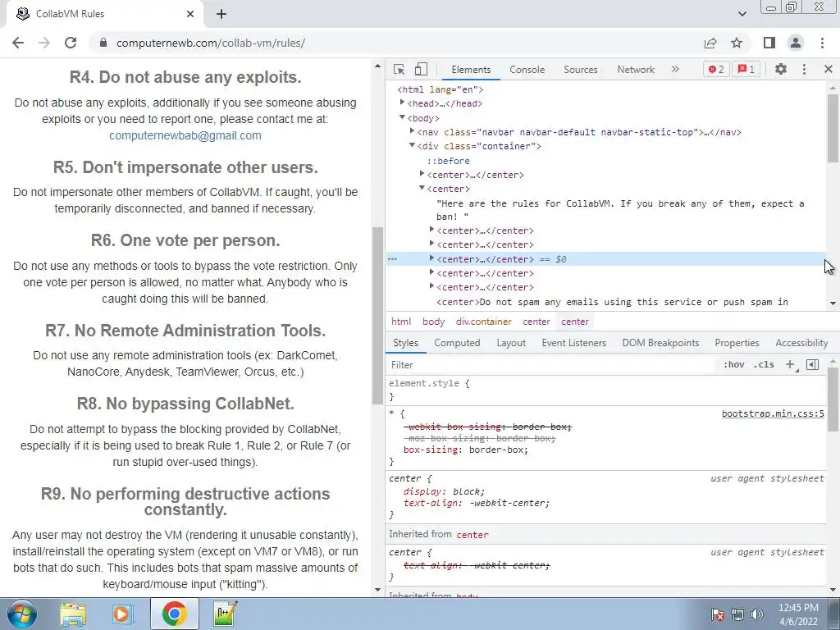Open DevTools settings gear
840x630 pixels.
[781, 69]
